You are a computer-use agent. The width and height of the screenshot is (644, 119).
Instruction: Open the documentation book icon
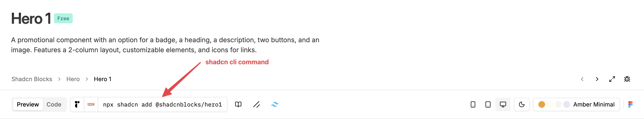(x=238, y=104)
